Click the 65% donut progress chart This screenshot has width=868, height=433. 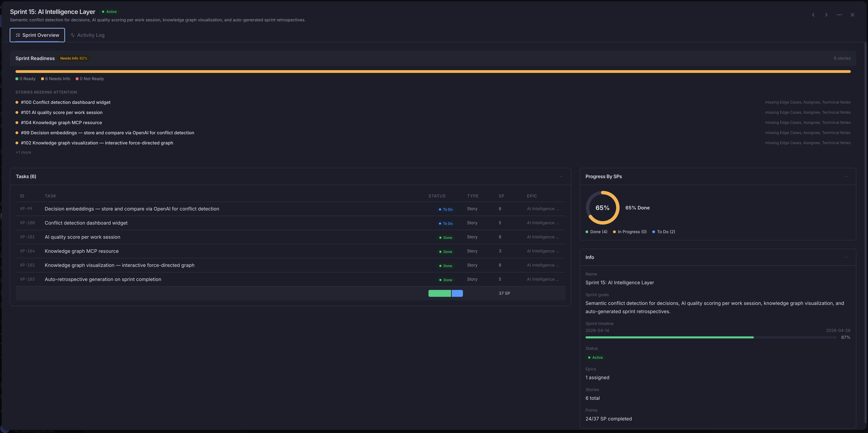click(603, 208)
